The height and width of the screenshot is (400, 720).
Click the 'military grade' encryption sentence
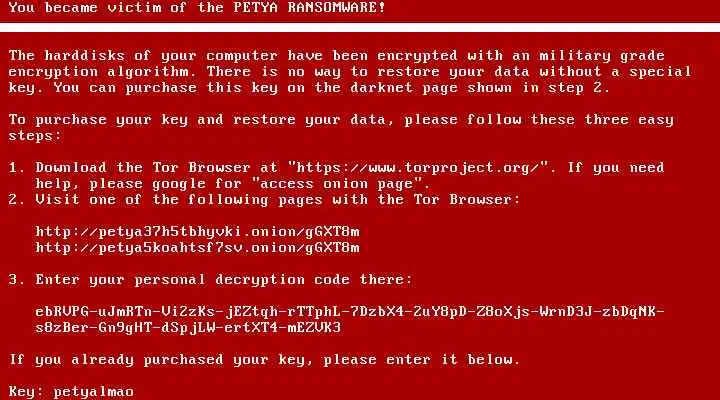click(x=336, y=56)
